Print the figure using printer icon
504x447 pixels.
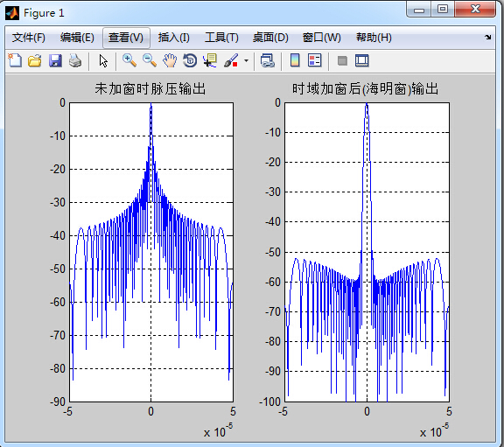pos(75,60)
